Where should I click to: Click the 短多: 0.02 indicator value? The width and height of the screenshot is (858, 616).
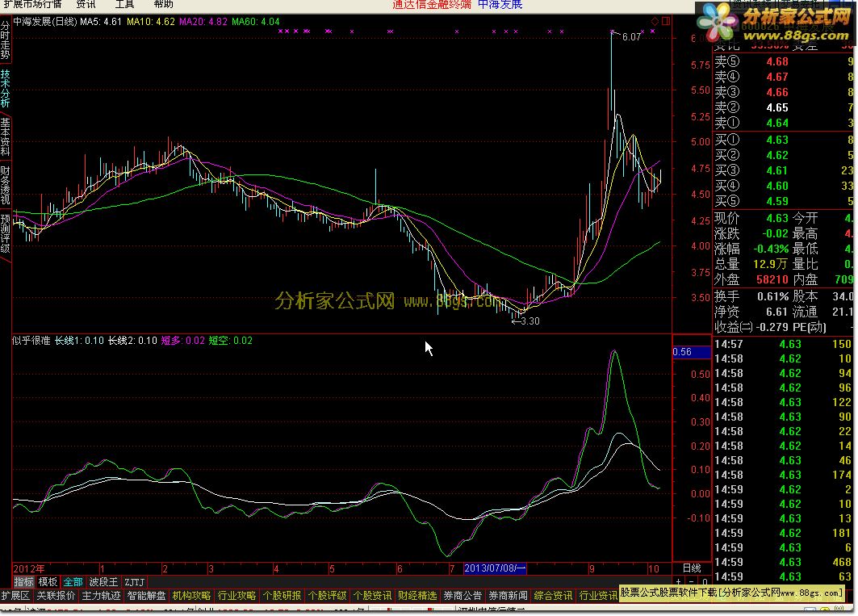tap(182, 341)
